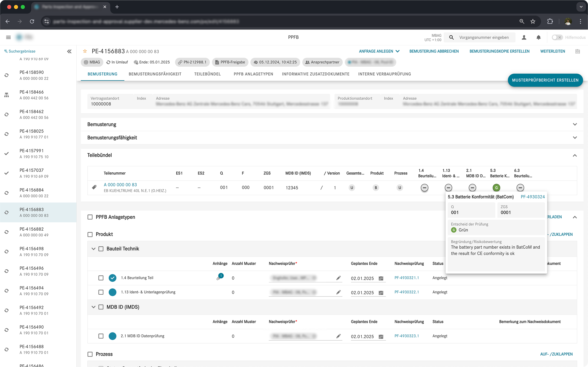Click the checkmark status icon beside PE-4157991
The height and width of the screenshot is (367, 588).
click(x=7, y=154)
